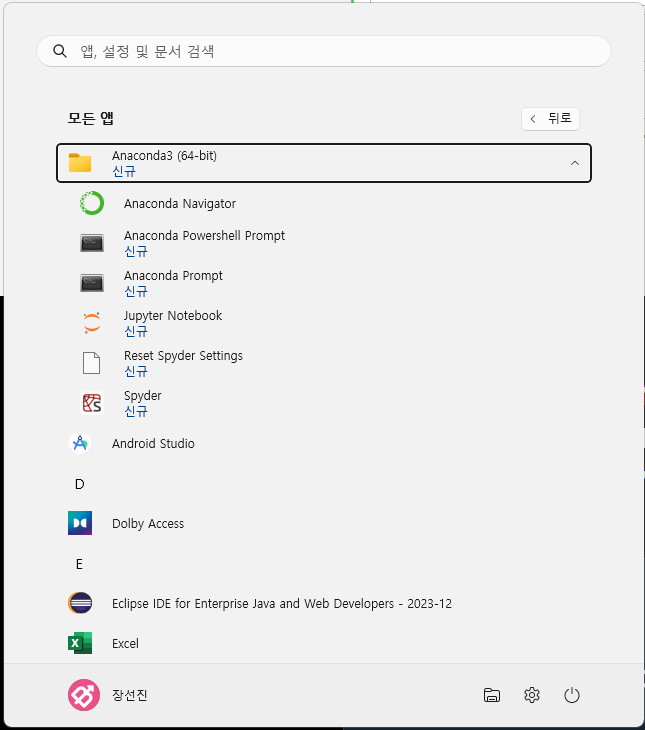Viewport: 645px width, 730px height.
Task: Click the Jupyter Notebook label
Action: 173,316
